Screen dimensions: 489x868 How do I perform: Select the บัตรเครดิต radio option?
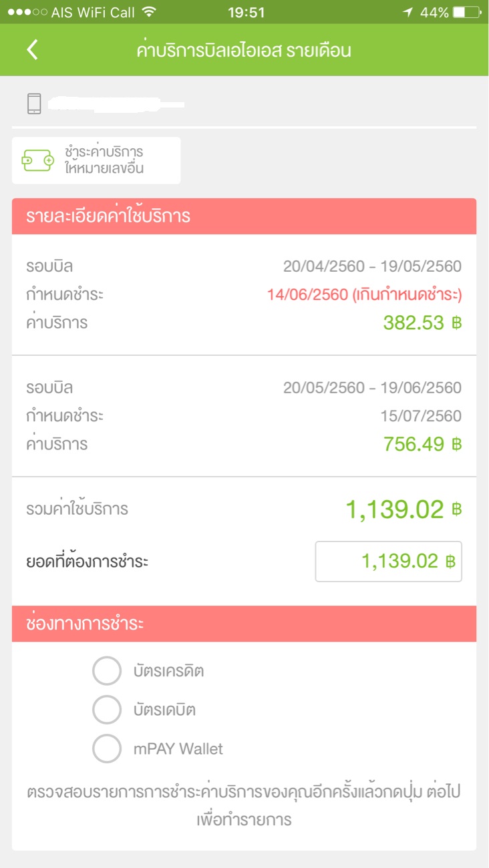[107, 671]
